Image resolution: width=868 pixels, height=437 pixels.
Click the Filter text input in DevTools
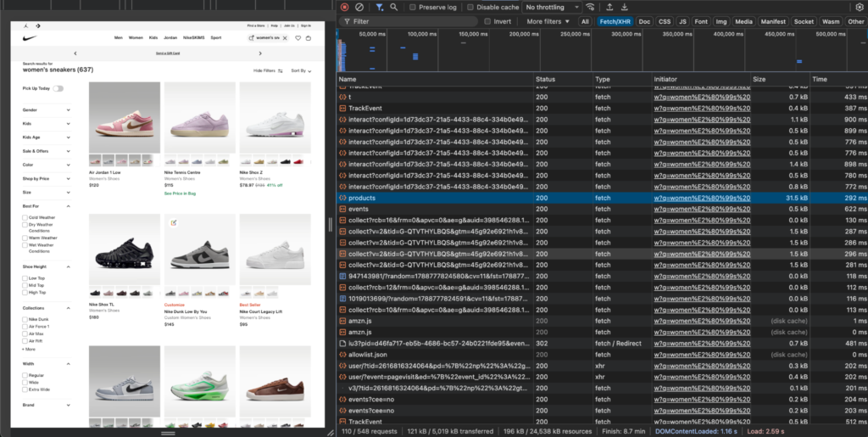[408, 21]
